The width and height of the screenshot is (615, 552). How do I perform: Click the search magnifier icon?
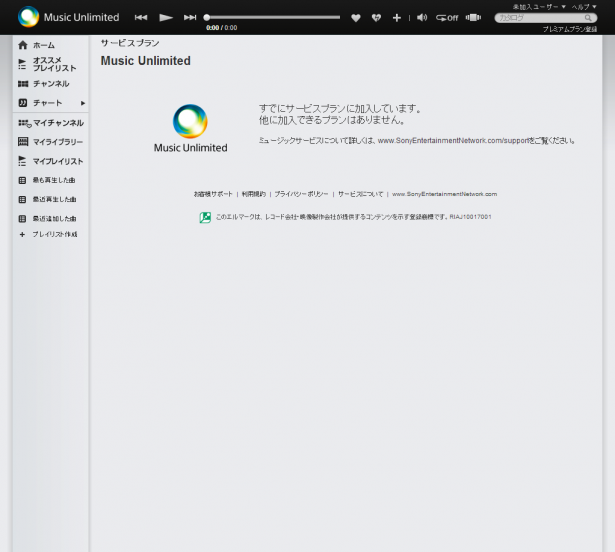pos(588,18)
